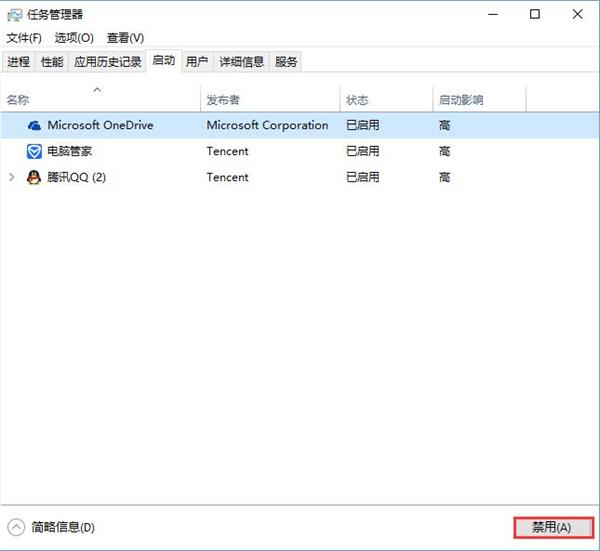Select the 腾讯QQ (2) row name
Image resolution: width=600 pixels, height=551 pixels.
[x=77, y=177]
